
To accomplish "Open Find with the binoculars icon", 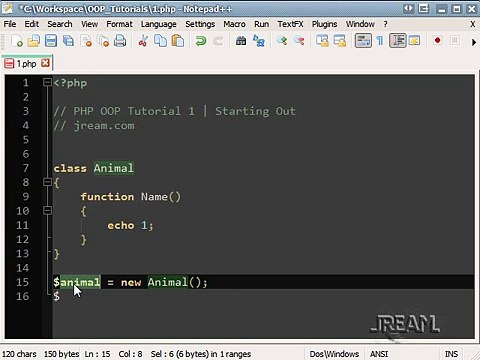I will point(241,41).
